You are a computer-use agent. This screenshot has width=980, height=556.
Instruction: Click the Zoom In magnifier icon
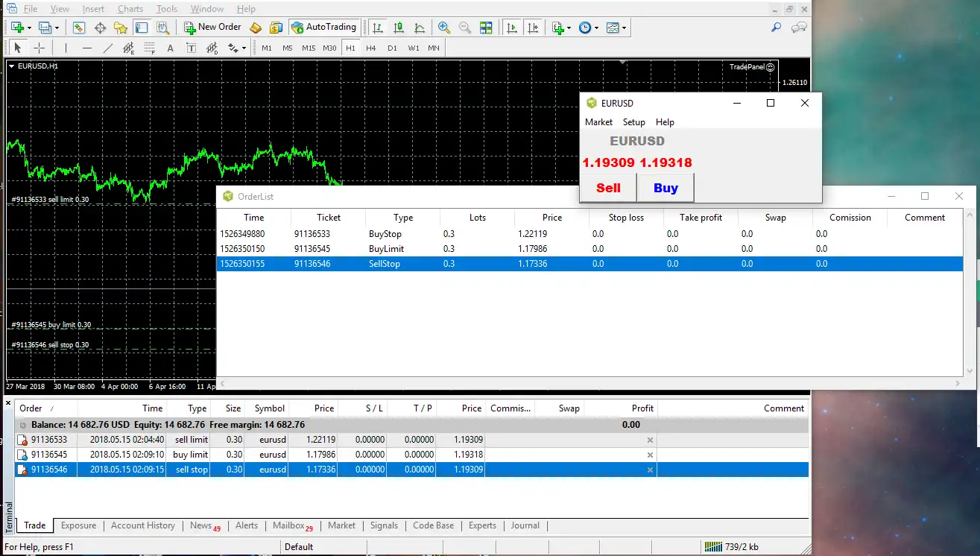click(444, 28)
